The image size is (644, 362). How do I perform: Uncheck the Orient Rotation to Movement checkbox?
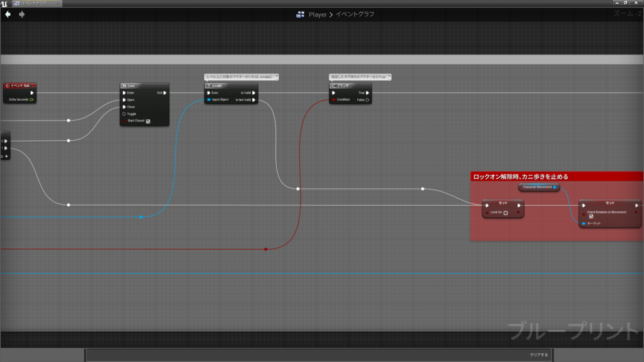pyautogui.click(x=591, y=216)
